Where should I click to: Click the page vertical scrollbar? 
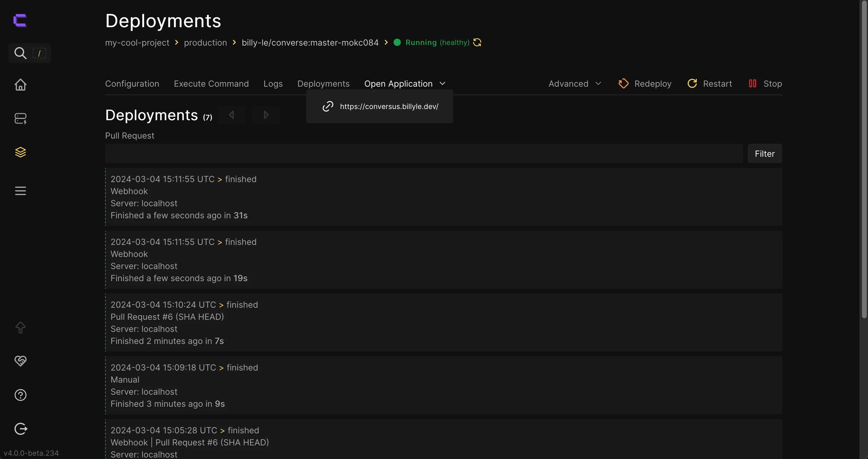[864, 160]
